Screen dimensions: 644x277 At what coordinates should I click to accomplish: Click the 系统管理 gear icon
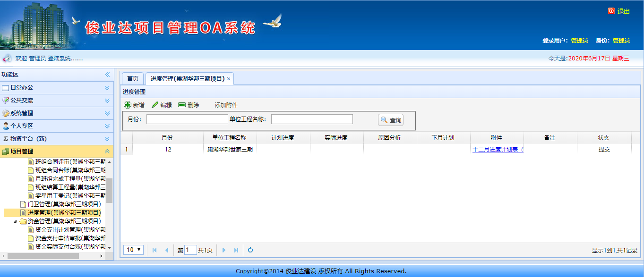pyautogui.click(x=6, y=113)
